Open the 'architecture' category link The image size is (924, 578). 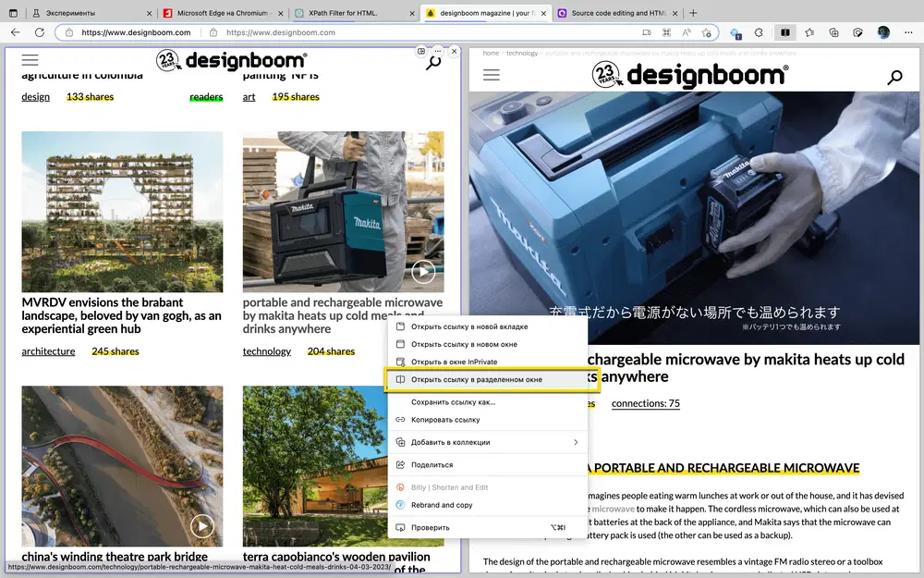point(48,351)
